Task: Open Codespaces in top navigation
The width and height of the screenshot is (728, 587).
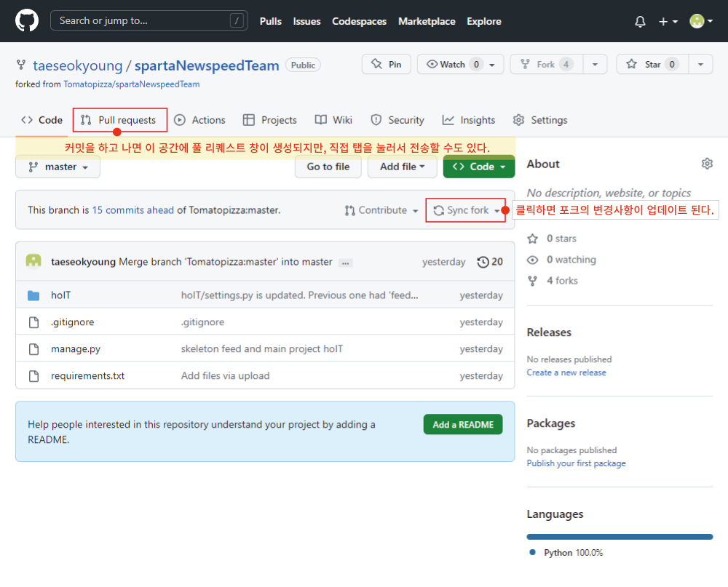Action: 359,21
